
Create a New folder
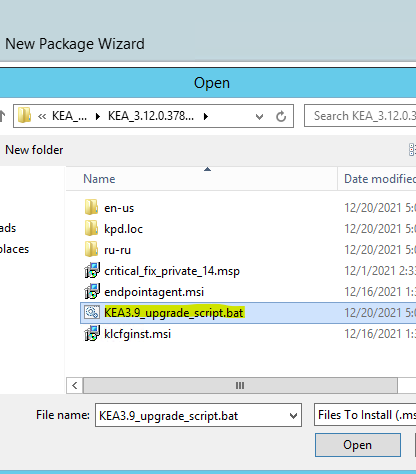pyautogui.click(x=34, y=150)
